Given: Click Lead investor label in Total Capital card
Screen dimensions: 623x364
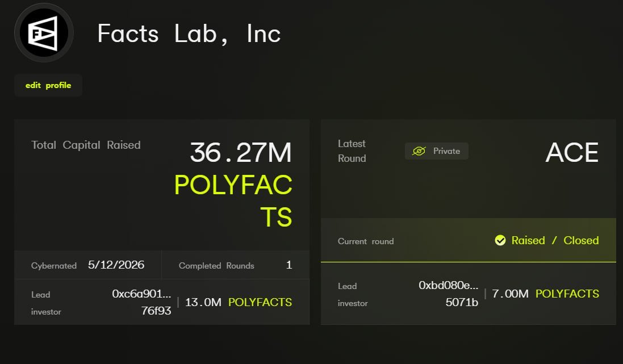Looking at the screenshot, I should coord(46,303).
